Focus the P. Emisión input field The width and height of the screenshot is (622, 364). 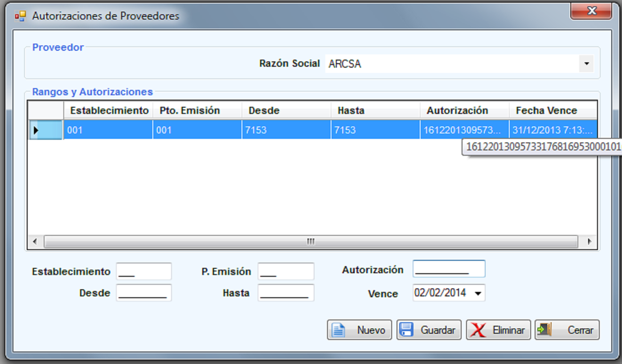pos(286,271)
